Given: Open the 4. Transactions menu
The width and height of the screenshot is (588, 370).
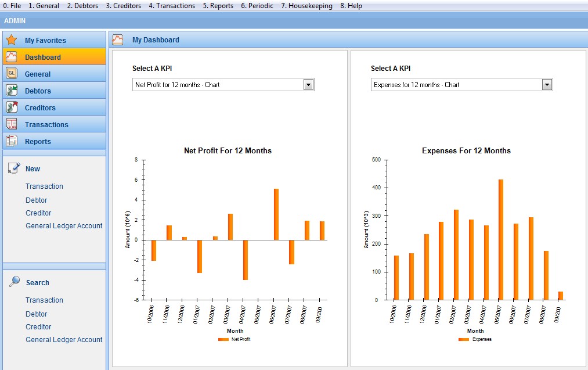Looking at the screenshot, I should [x=172, y=6].
